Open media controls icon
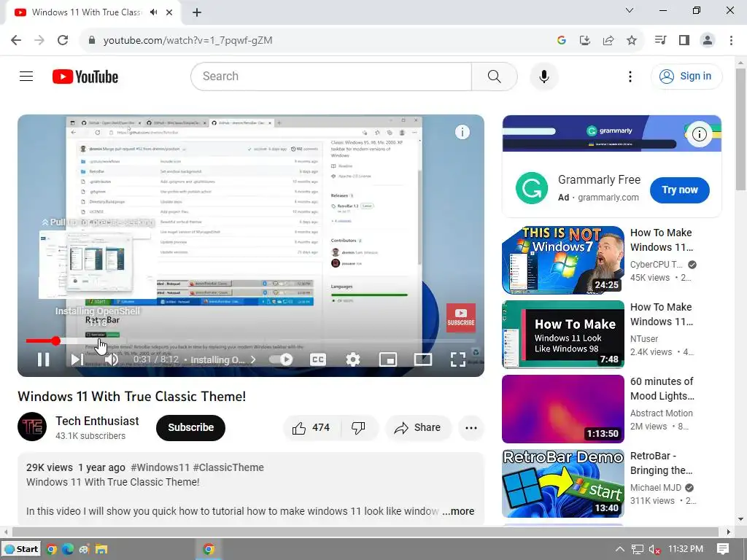Screen dimensions: 747x560 660,40
